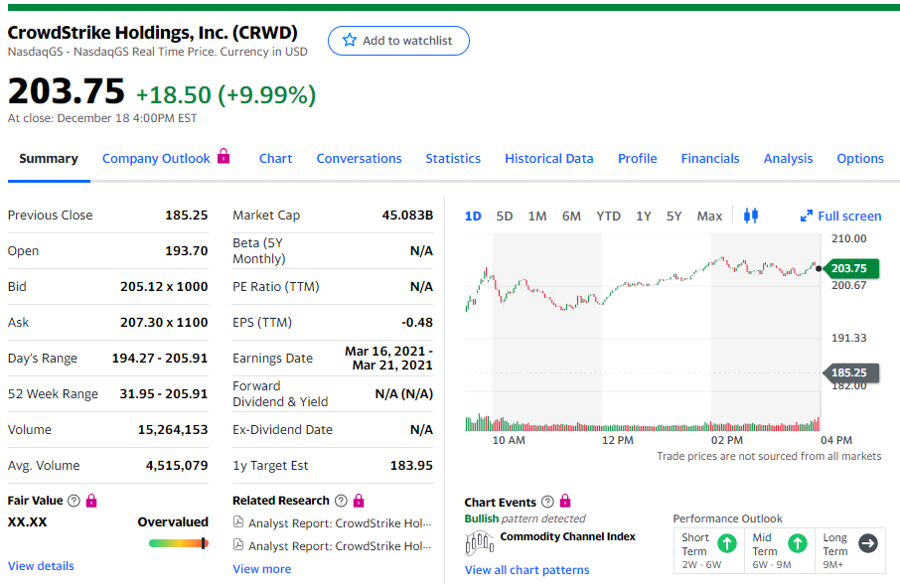
Task: Click the lock icon beside Company Outlook
Action: pyautogui.click(x=224, y=157)
